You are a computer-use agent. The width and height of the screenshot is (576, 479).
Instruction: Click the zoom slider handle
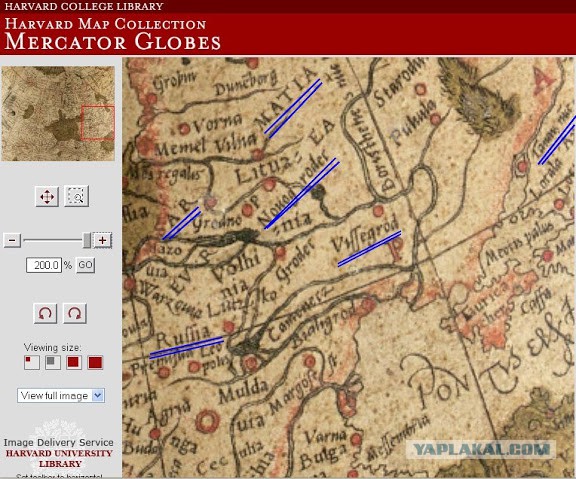87,240
